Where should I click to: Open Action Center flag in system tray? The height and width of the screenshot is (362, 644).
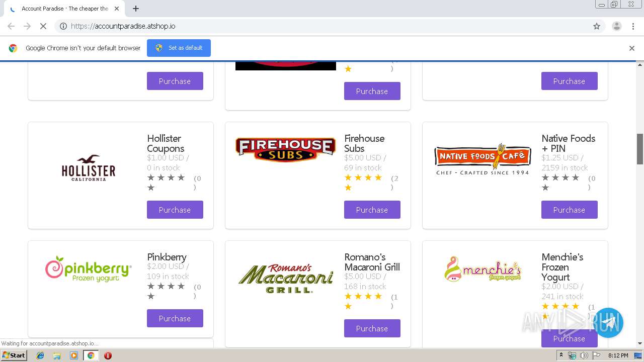coord(596,355)
